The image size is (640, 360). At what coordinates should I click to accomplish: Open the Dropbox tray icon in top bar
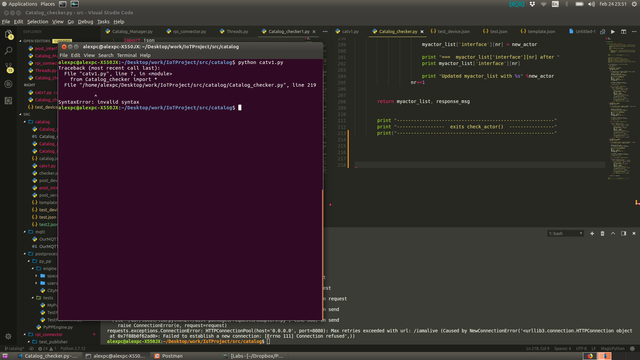point(532,4)
